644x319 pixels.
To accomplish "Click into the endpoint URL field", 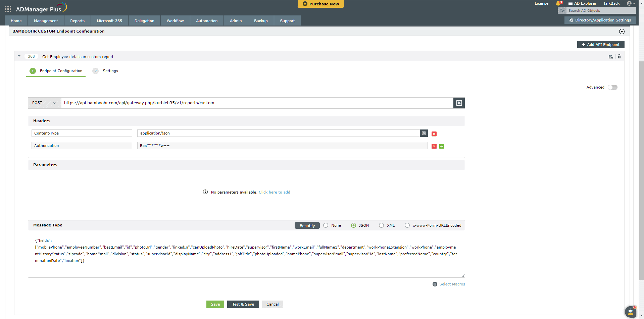I will [257, 103].
